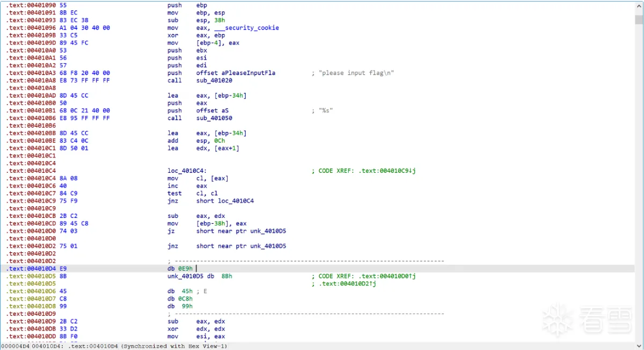Select the 'mov cl, [eax]' instruction
The image size is (644, 350).
198,178
